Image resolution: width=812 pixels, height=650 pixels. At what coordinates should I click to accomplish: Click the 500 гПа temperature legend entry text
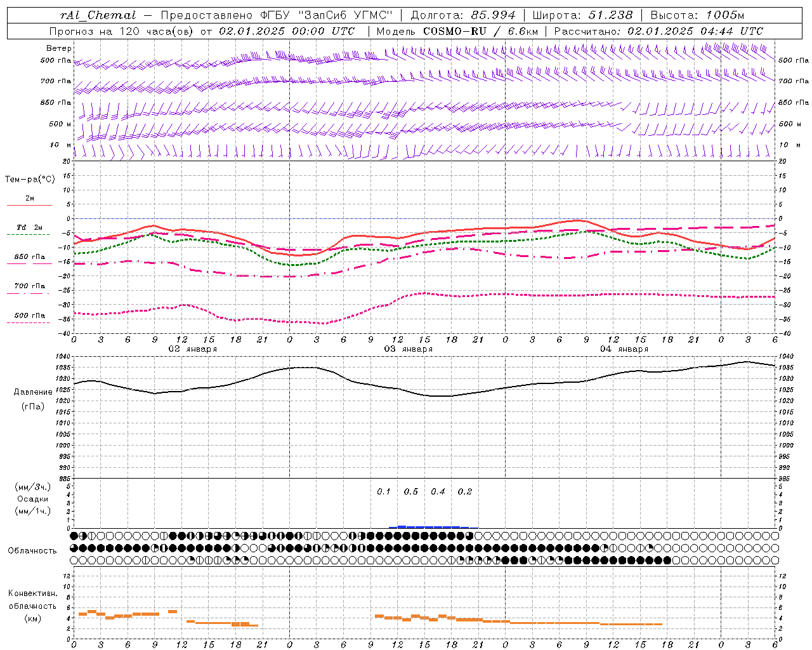30,315
